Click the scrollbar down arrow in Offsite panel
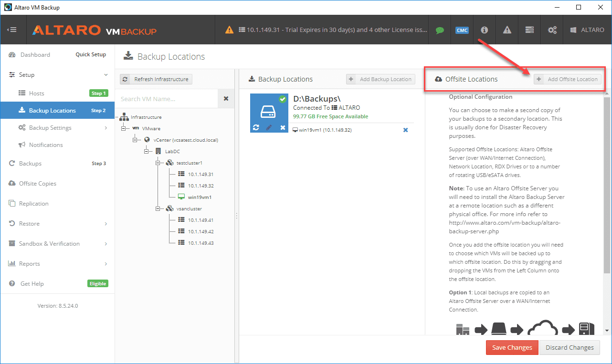Image resolution: width=612 pixels, height=364 pixels. (607, 330)
